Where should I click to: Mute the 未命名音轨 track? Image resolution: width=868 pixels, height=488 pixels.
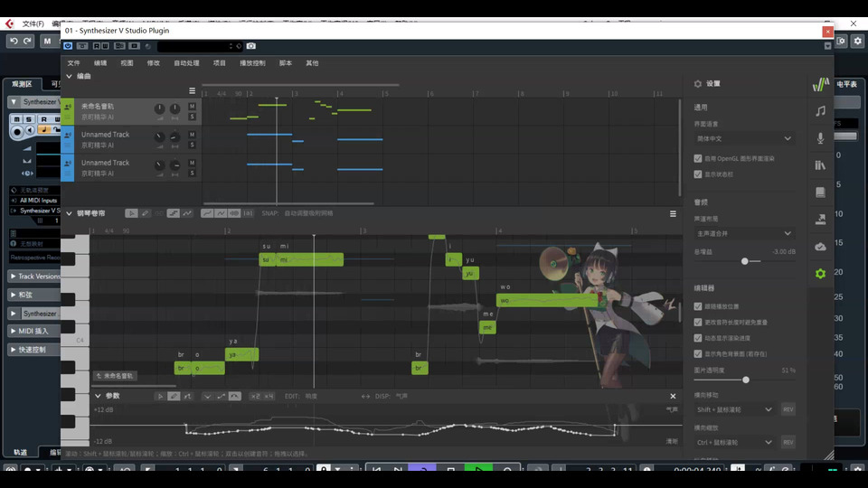(x=192, y=107)
